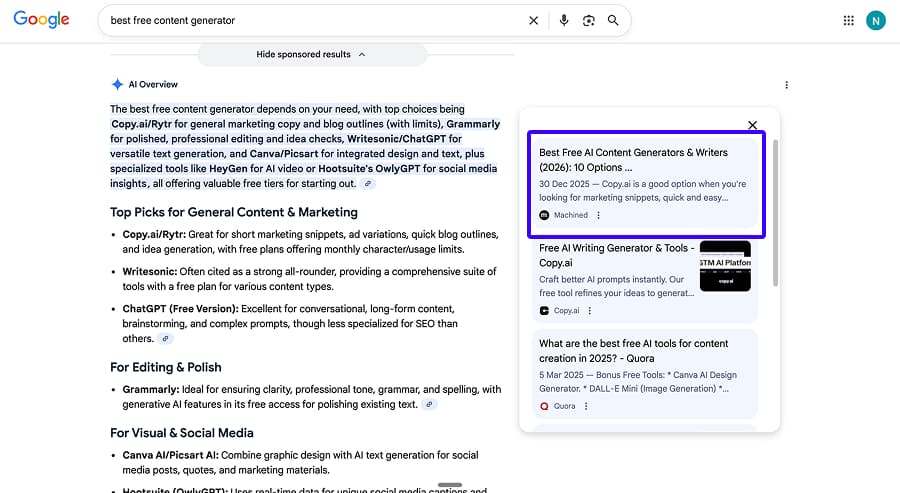Open more options for Copy.ai source
900x493 pixels.
(590, 311)
